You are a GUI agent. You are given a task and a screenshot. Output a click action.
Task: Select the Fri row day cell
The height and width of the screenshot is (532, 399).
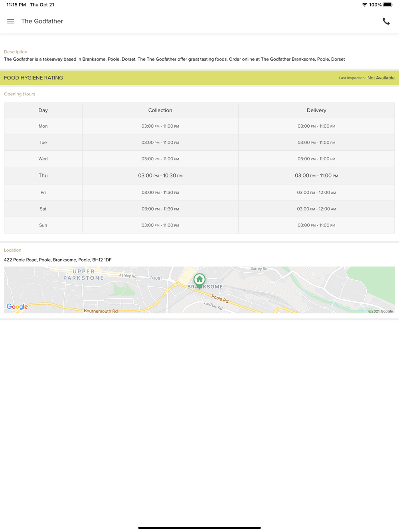[x=43, y=192]
